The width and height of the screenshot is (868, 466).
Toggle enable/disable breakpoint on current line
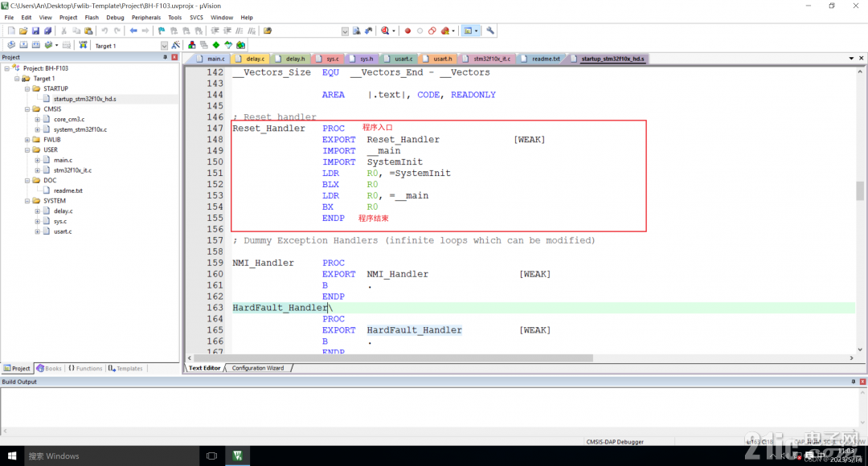(420, 31)
